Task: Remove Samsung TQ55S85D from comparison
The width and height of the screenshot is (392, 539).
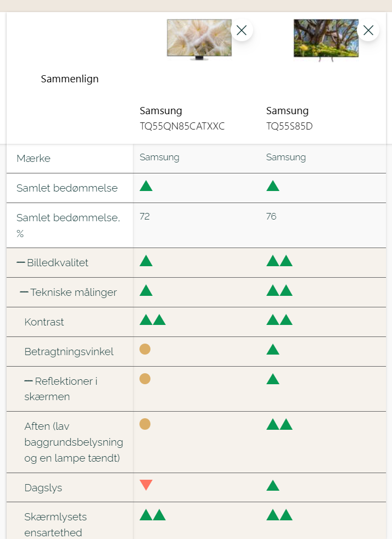Action: pyautogui.click(x=368, y=30)
